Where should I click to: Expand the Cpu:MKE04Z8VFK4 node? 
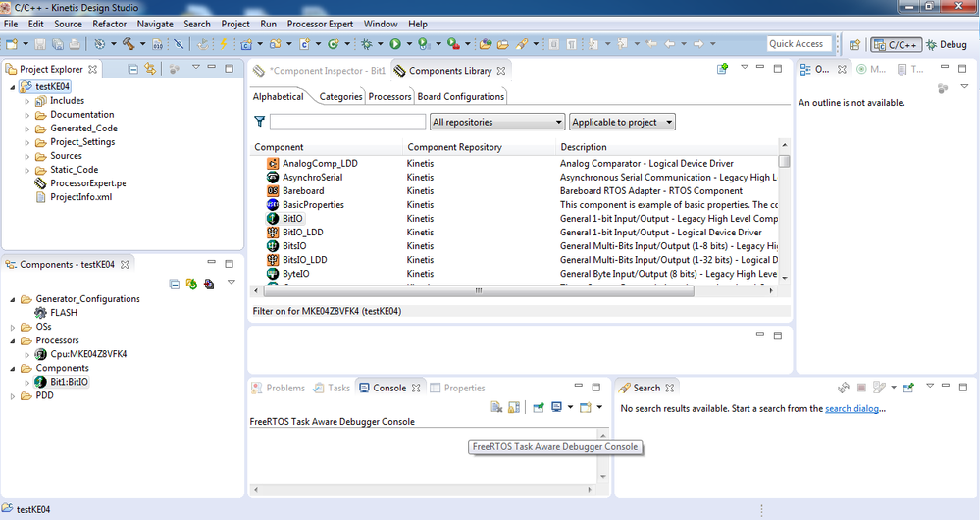[26, 354]
